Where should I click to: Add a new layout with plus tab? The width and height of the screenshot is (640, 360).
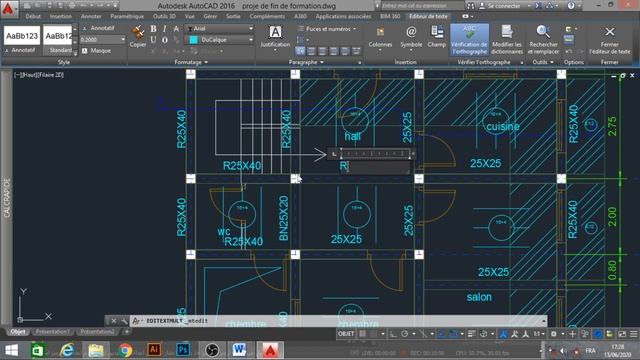[x=127, y=332]
